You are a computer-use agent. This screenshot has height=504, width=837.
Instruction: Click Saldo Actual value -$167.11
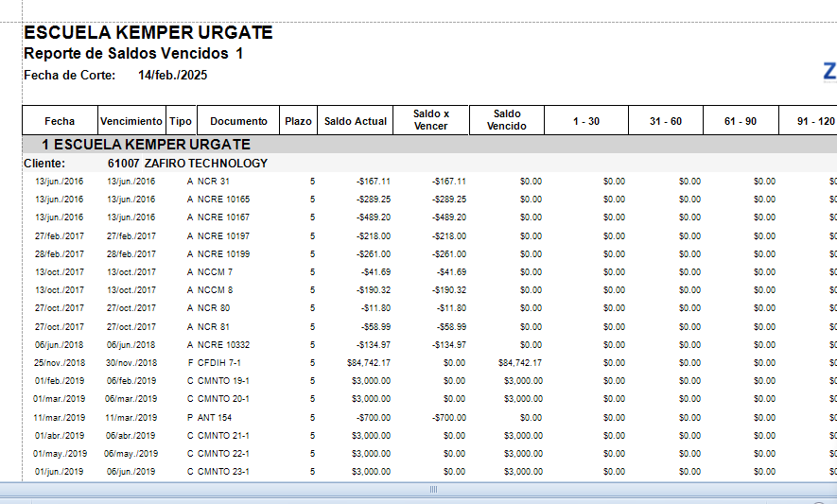point(374,182)
